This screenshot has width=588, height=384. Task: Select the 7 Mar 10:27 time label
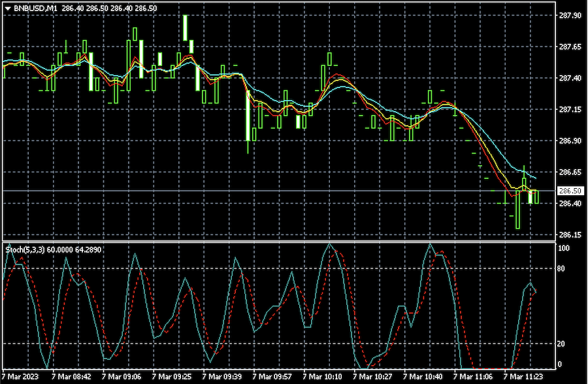pos(373,376)
